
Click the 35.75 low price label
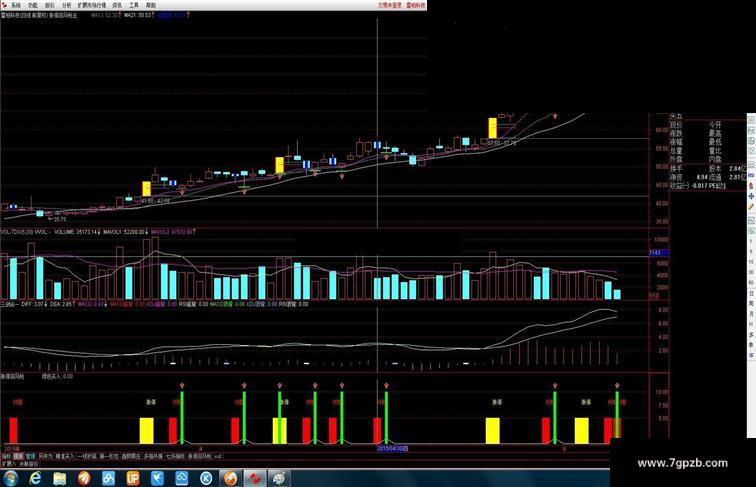click(60, 219)
